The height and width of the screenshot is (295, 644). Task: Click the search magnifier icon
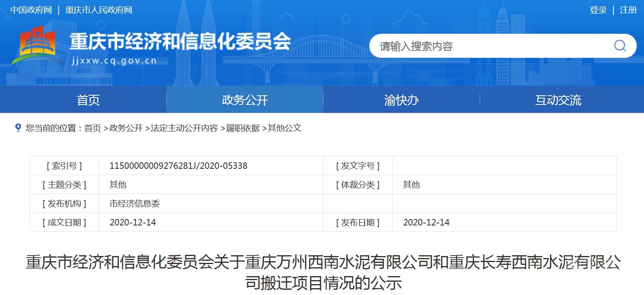(619, 46)
